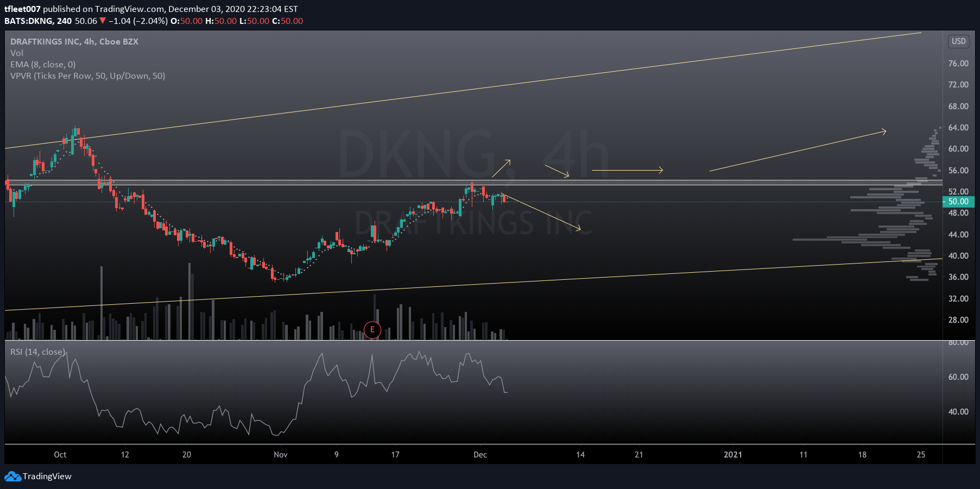The width and height of the screenshot is (980, 489).
Task: Click the RSI 40.00 axis label
Action: 958,412
